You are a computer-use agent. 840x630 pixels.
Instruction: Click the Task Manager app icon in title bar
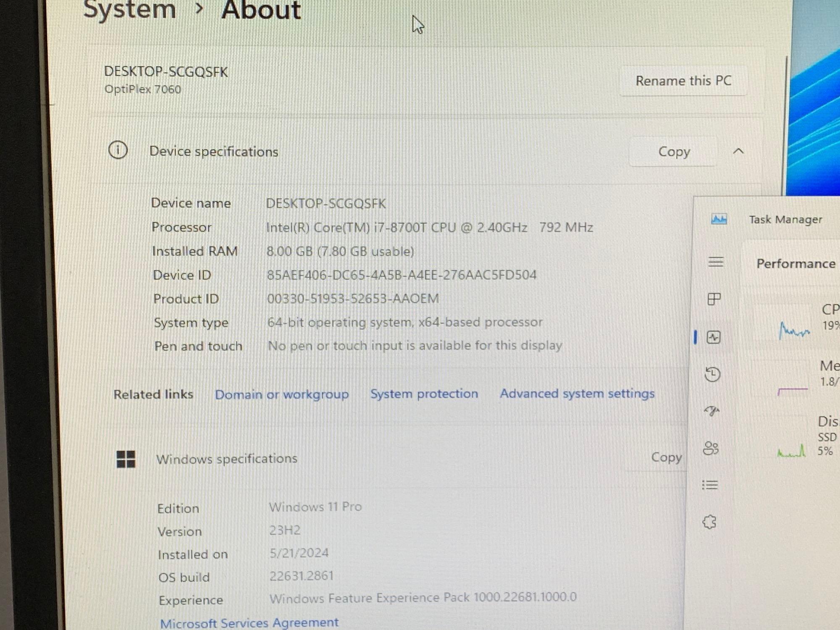tap(719, 219)
